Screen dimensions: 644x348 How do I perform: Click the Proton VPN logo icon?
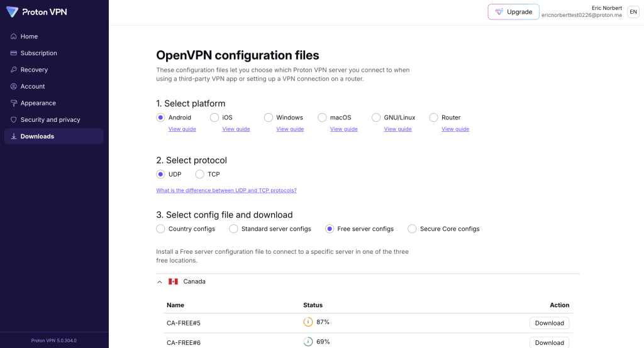click(12, 12)
